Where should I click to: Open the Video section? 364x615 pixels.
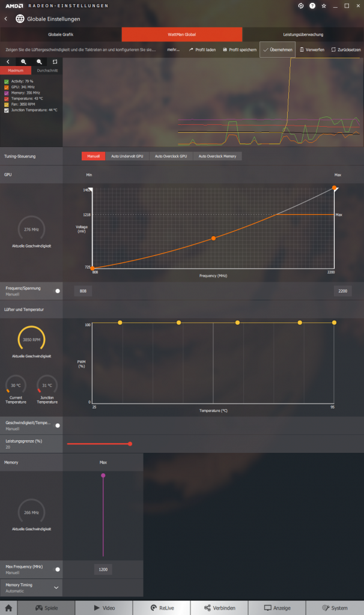coord(104,608)
